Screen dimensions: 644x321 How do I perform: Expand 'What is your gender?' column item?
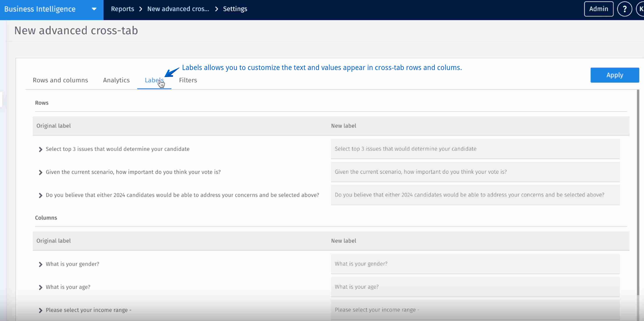(41, 264)
